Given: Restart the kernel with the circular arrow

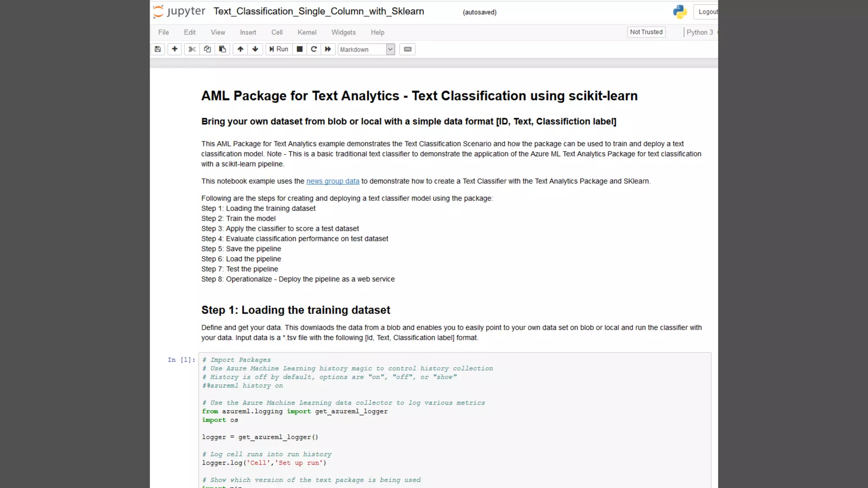Looking at the screenshot, I should 314,49.
